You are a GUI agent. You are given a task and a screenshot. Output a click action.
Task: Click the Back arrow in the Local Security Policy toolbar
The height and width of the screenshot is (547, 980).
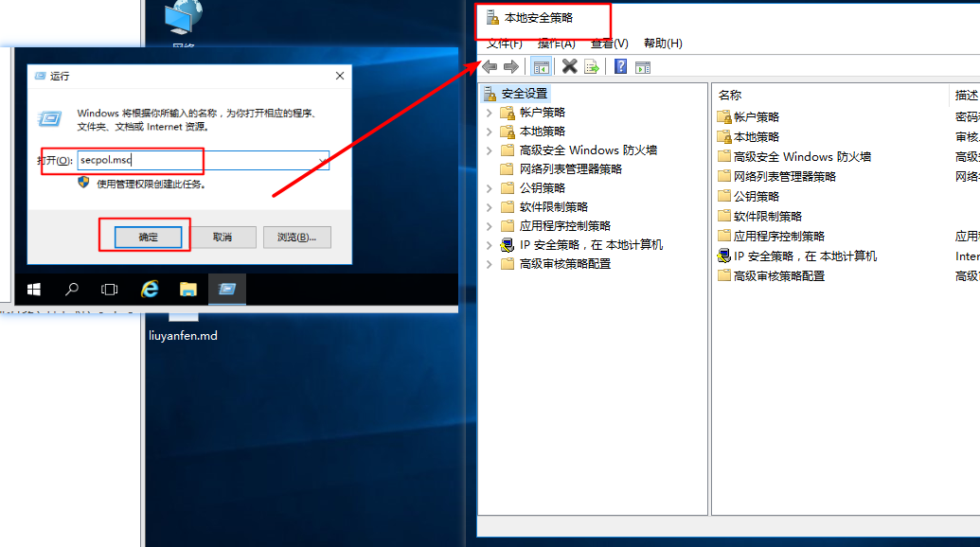[490, 67]
